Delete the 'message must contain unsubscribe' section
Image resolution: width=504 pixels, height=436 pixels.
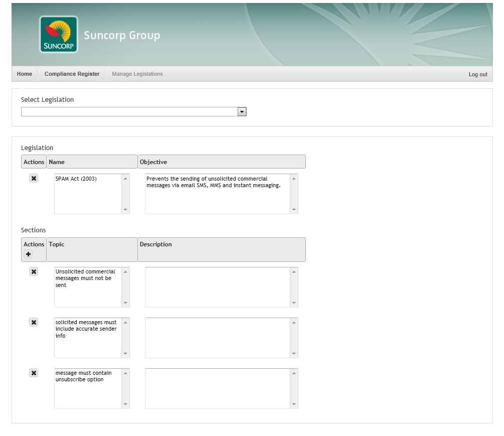[34, 373]
